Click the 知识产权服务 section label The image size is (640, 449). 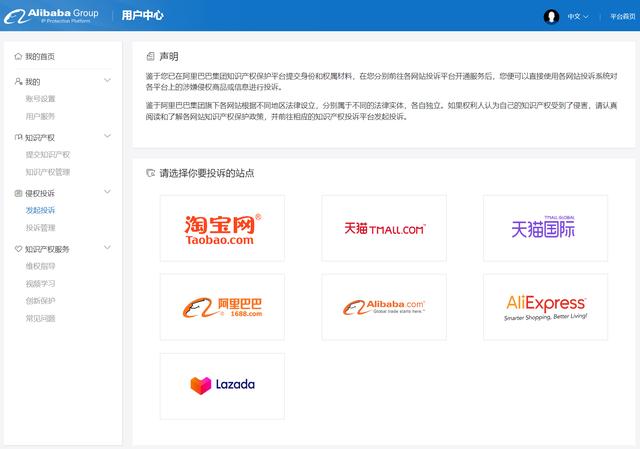coord(47,249)
